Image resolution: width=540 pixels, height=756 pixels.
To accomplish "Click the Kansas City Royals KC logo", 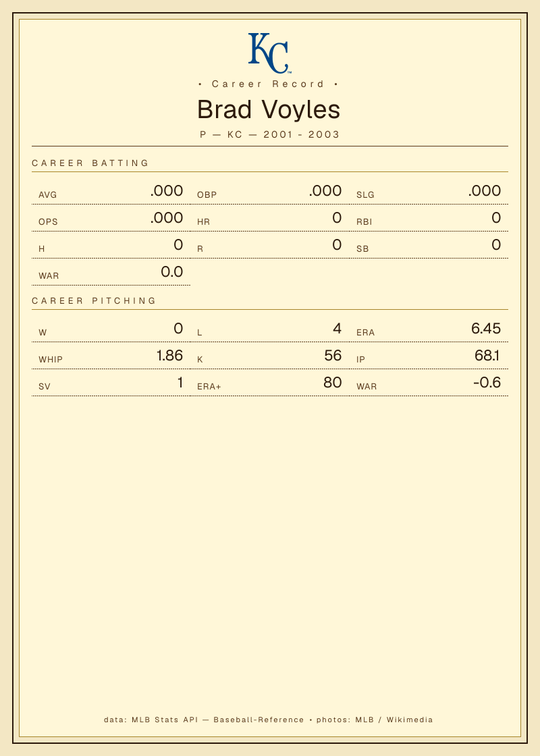I will coord(269,53).
